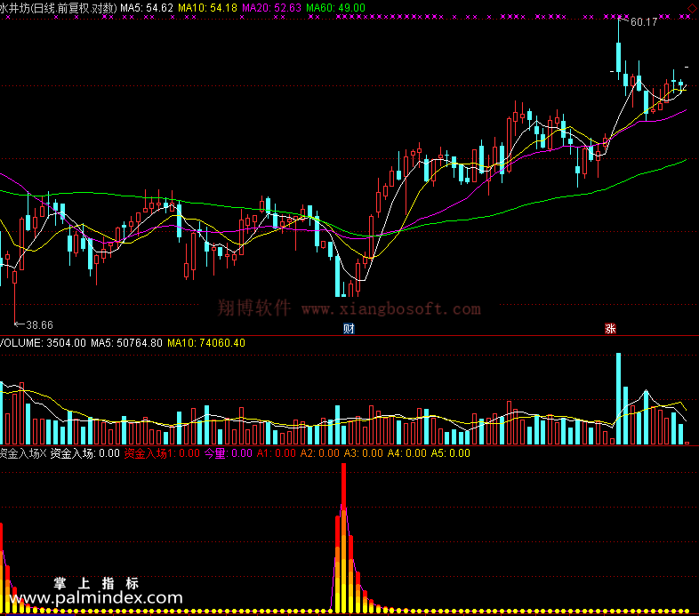Click the 资金入场X indicator name
Viewport: 699px width, 616px height.
pos(23,453)
